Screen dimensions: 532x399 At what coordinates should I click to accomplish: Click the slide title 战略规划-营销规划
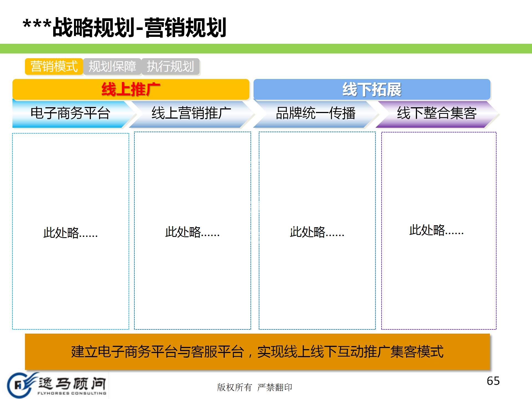(x=125, y=27)
